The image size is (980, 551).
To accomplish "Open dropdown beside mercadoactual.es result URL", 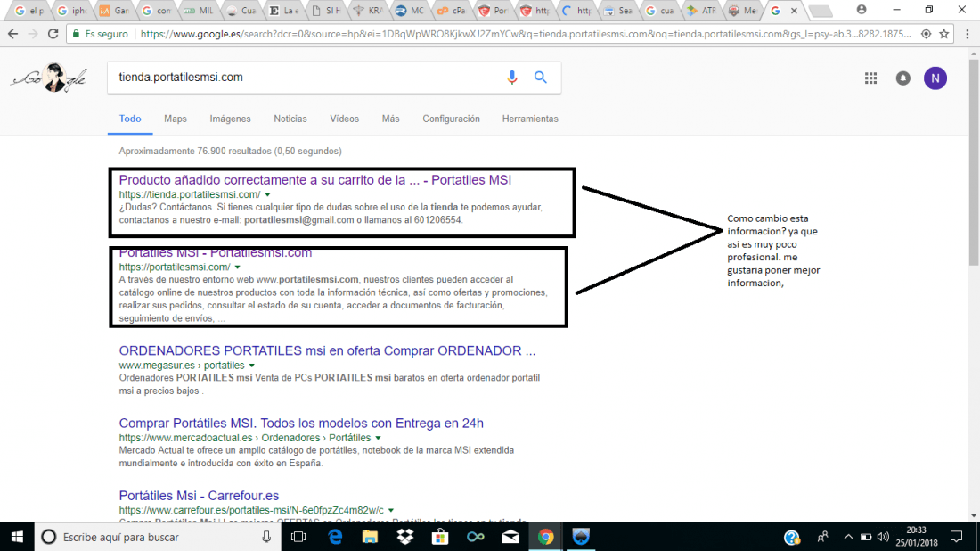I will click(378, 439).
